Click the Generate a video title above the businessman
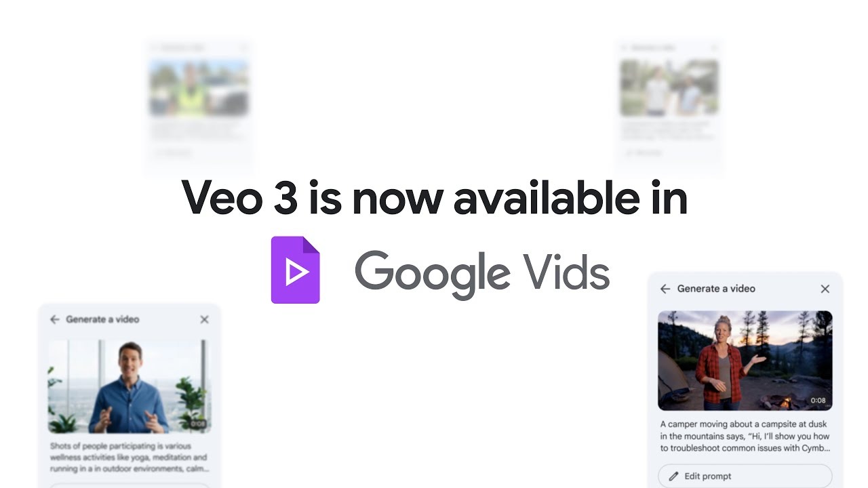This screenshot has height=488, width=868. click(x=102, y=319)
